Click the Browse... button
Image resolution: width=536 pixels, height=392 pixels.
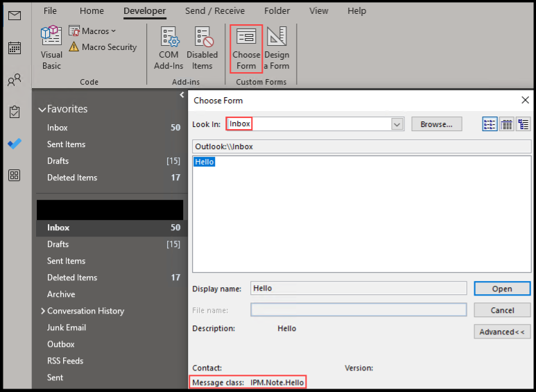click(436, 124)
